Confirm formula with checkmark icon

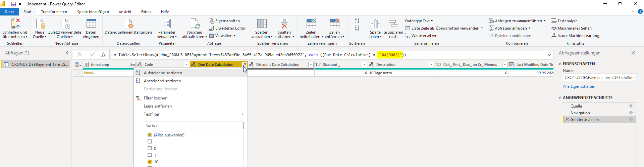pyautogui.click(x=92, y=54)
